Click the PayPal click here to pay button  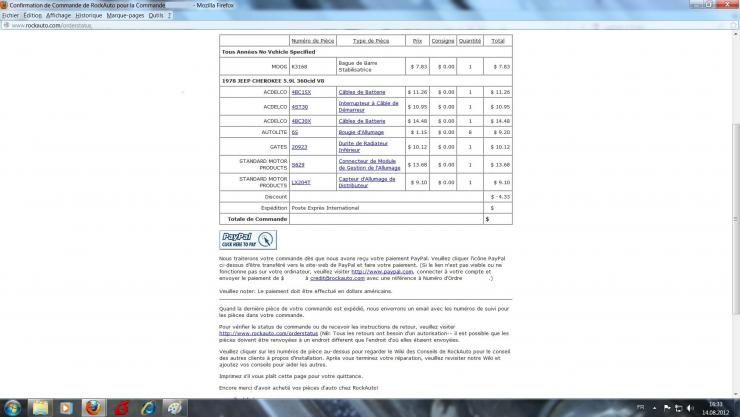point(248,240)
